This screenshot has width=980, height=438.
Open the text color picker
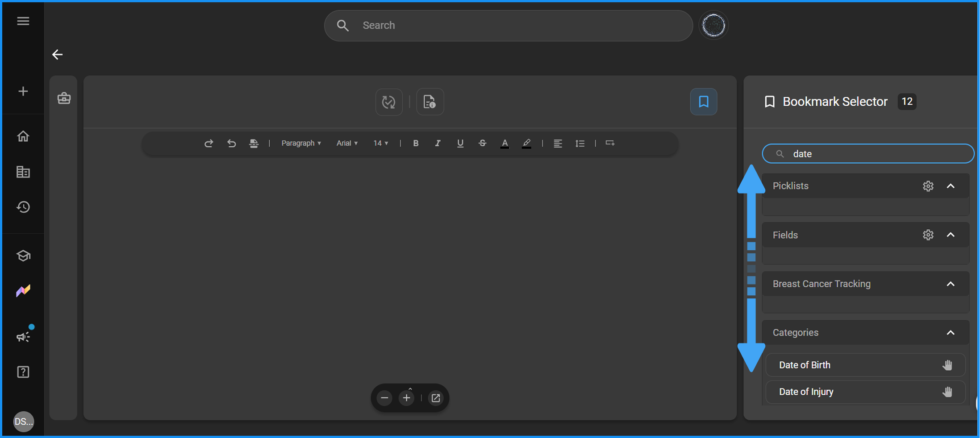pyautogui.click(x=505, y=143)
